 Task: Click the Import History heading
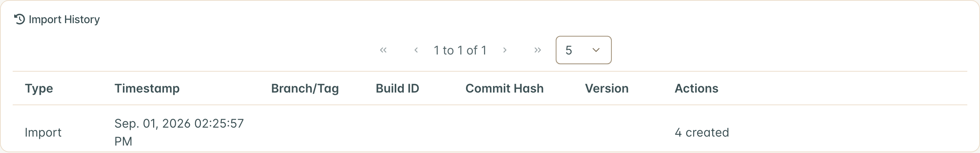[x=64, y=19]
